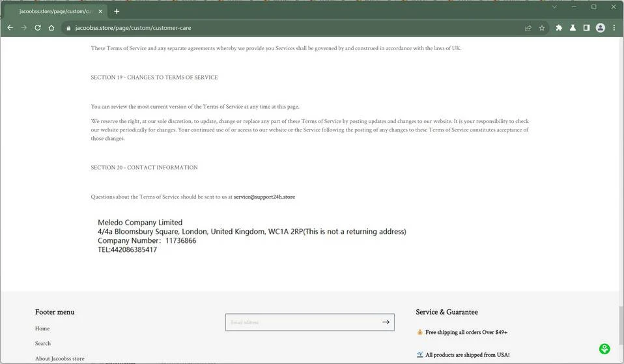This screenshot has height=364, width=624.
Task: Open a new browser tab
Action: coord(117,12)
